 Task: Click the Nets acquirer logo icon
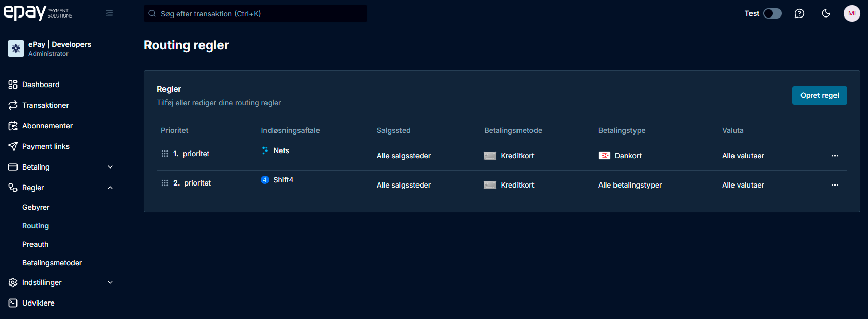(x=265, y=150)
